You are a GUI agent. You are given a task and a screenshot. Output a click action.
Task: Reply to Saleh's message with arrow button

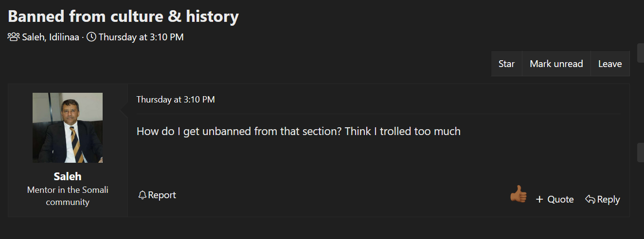[x=602, y=199]
